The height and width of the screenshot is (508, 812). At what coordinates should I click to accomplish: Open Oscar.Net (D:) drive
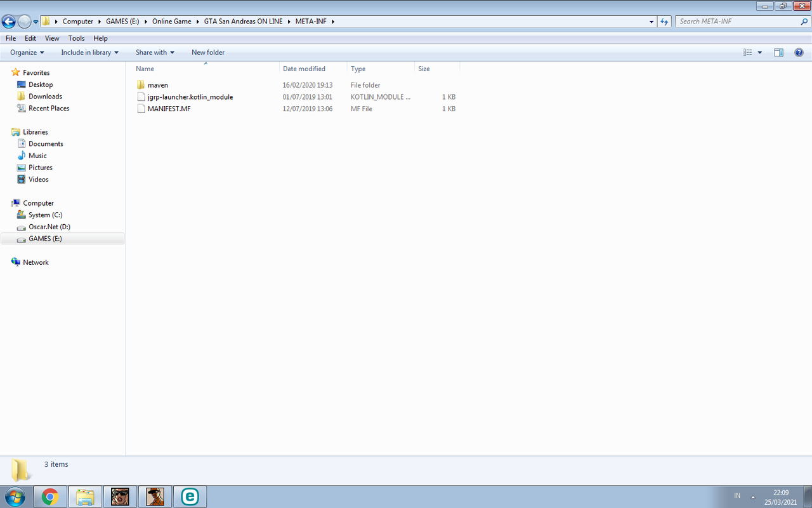49,227
